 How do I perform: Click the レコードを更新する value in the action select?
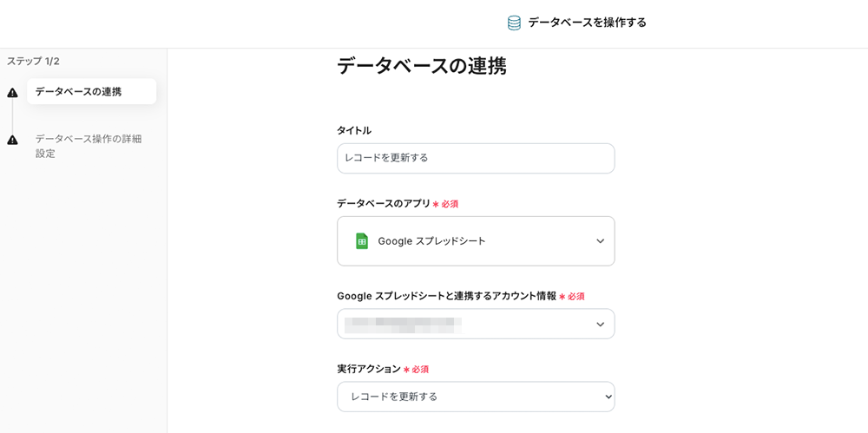pos(393,397)
